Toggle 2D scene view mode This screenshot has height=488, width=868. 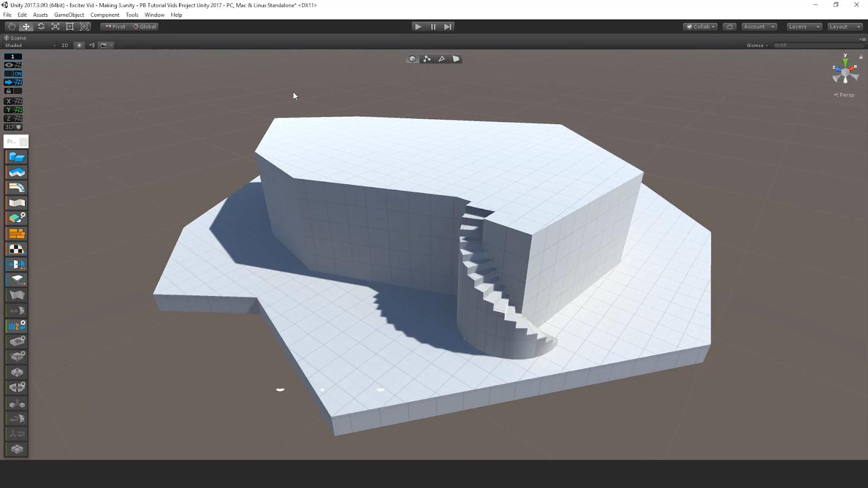(x=65, y=46)
